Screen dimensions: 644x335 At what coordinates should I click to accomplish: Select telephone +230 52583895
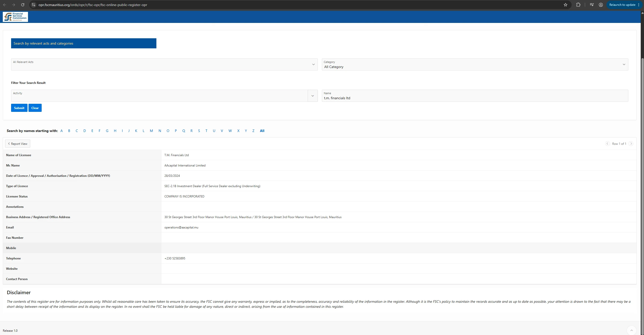[x=175, y=258]
